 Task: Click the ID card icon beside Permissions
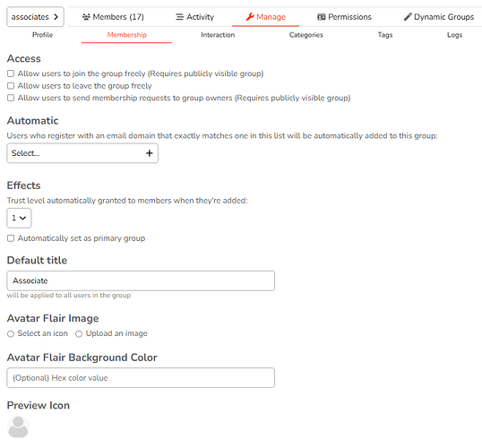(322, 17)
